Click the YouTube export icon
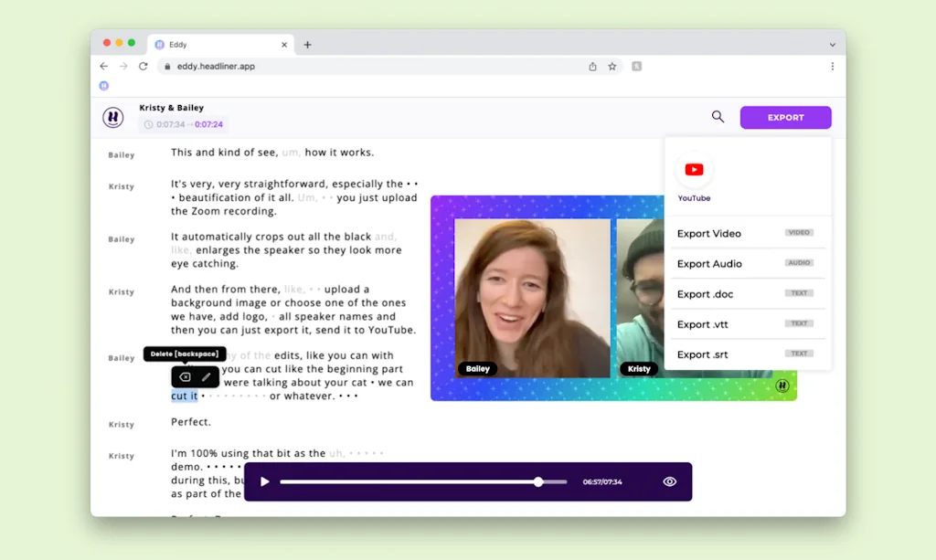Viewport: 936px width, 560px height. pyautogui.click(x=694, y=170)
